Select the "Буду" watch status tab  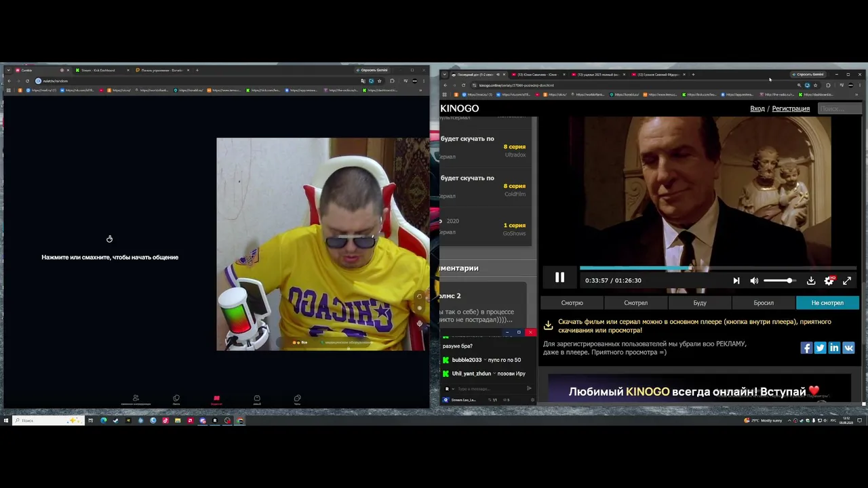700,303
